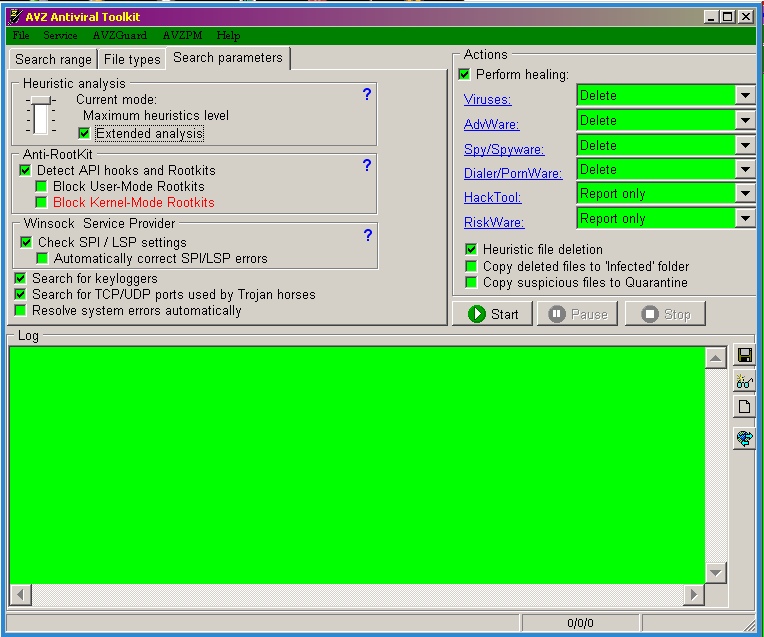The width and height of the screenshot is (764, 637).
Task: Click the AVZ title bar application icon
Action: [x=15, y=17]
